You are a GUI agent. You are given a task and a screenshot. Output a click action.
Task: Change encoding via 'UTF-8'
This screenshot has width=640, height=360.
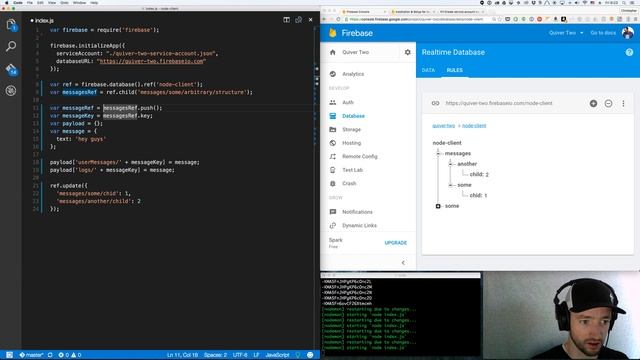[x=240, y=355]
